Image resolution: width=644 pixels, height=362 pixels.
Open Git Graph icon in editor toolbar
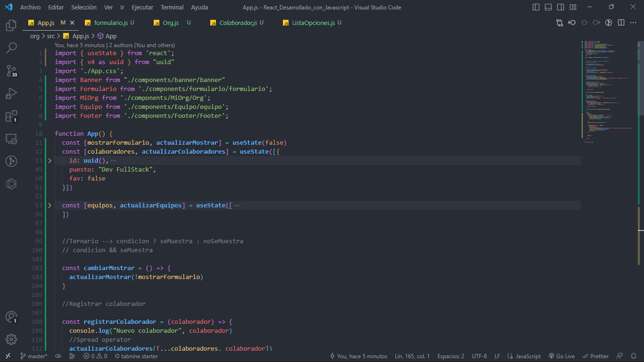tap(609, 23)
